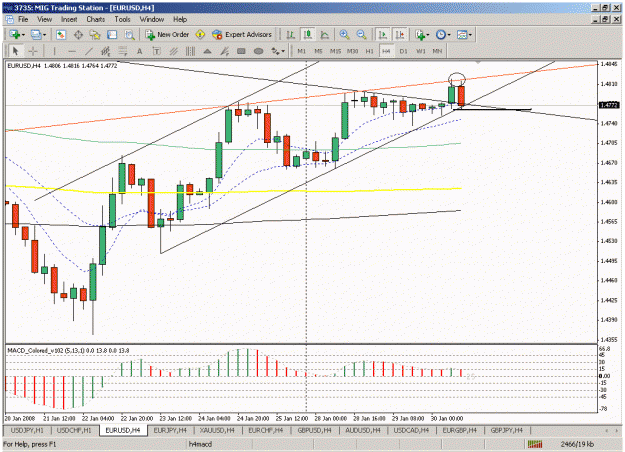The height and width of the screenshot is (452, 625).
Task: Click the h4macd profile status text
Action: point(200,444)
